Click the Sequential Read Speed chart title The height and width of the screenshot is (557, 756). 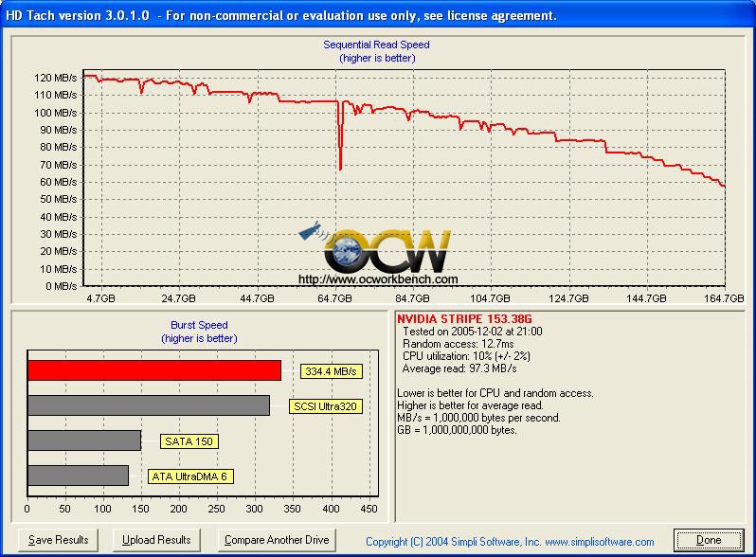coord(376,45)
